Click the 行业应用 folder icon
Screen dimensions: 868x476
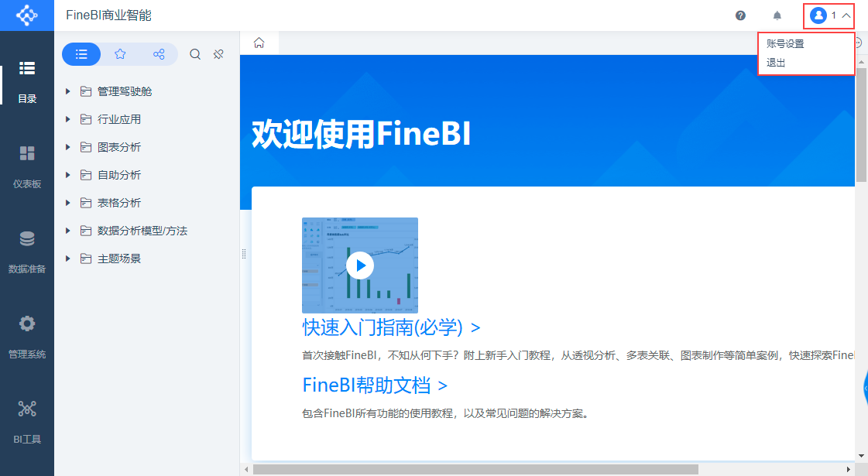(86, 119)
